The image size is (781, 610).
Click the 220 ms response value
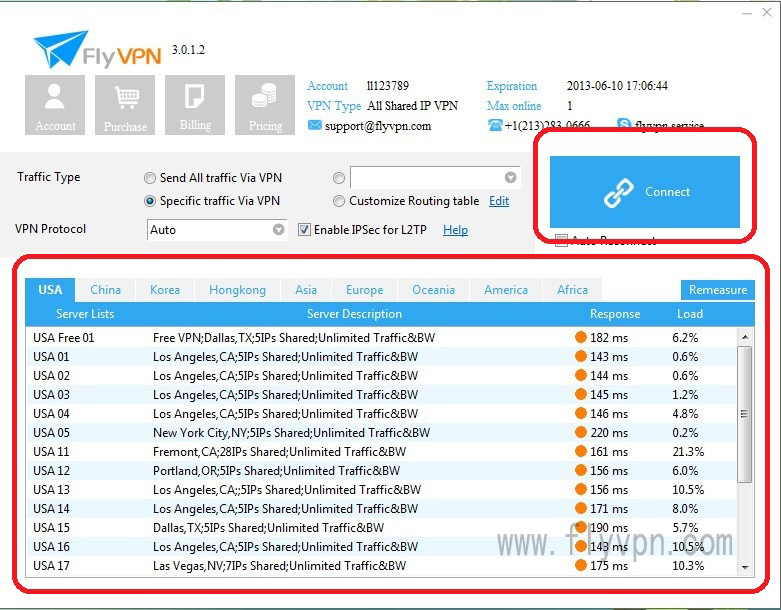click(609, 433)
